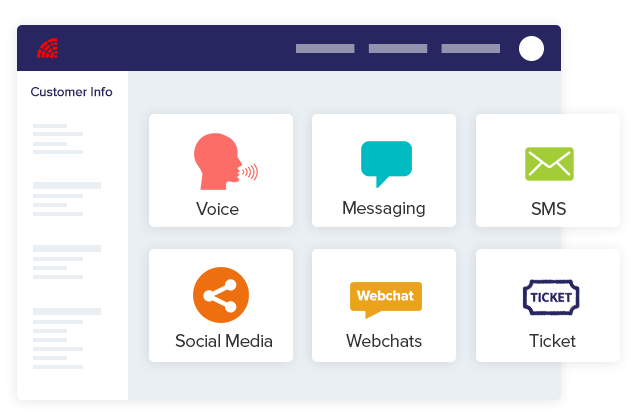Open the Voice channel card label
Viewport: 635px width, 418px height.
click(217, 209)
